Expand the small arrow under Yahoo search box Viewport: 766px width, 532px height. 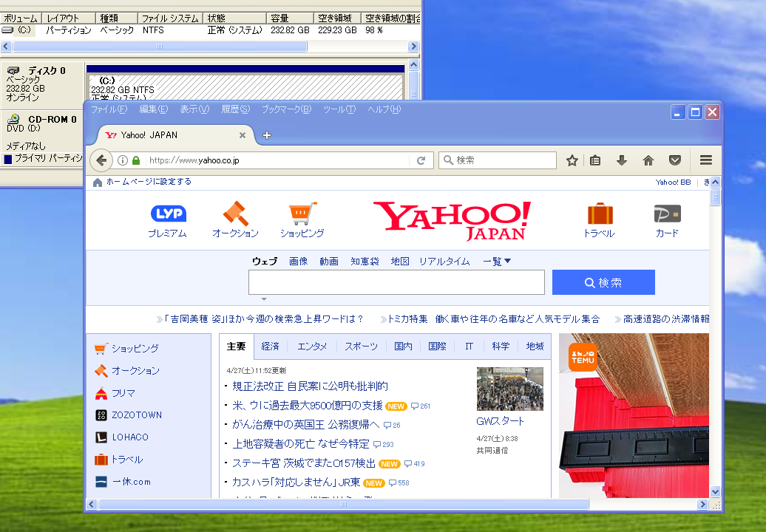(x=264, y=299)
